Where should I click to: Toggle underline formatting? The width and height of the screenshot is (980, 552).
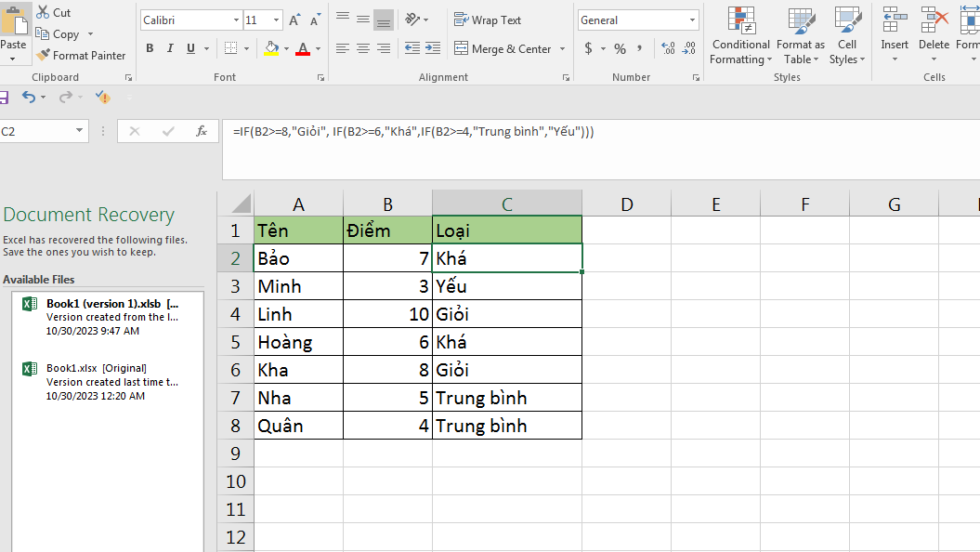[x=189, y=46]
